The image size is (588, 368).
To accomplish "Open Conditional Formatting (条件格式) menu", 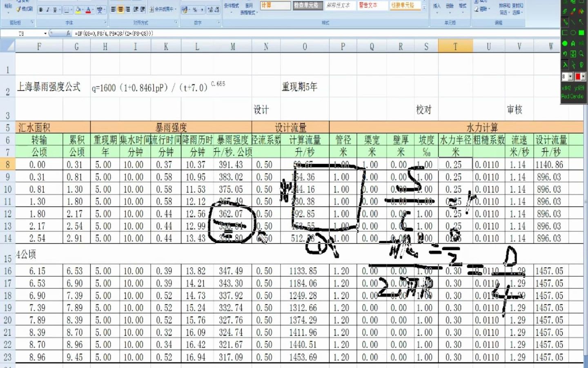I will [231, 9].
